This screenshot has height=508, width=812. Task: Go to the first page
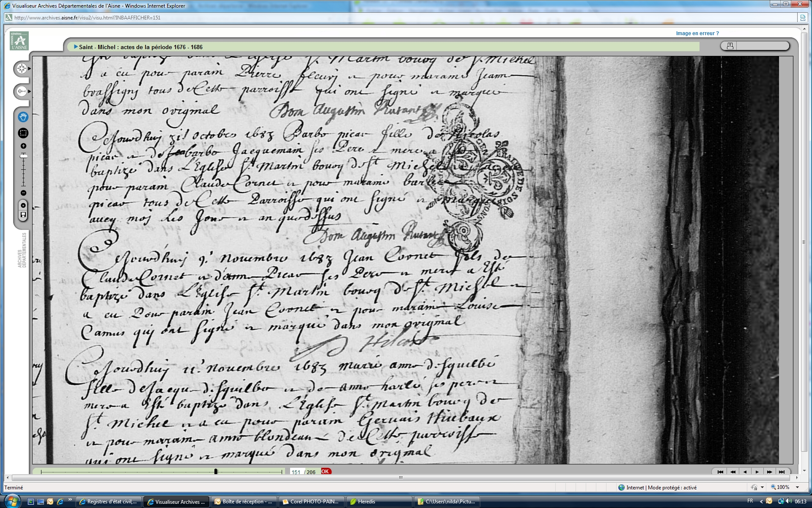click(x=720, y=472)
